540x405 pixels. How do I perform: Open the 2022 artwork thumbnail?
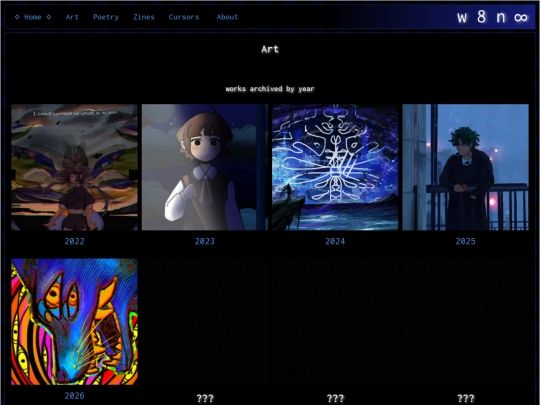pyautogui.click(x=74, y=167)
